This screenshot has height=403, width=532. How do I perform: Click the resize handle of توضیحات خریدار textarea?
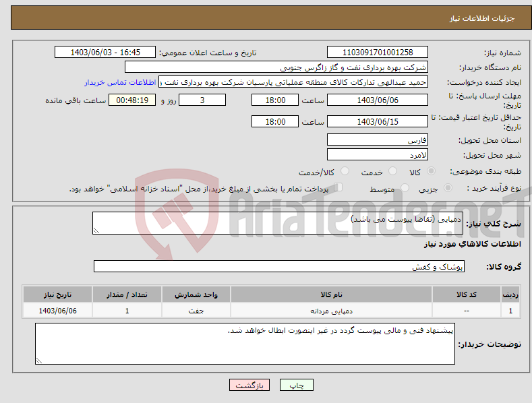point(38,361)
